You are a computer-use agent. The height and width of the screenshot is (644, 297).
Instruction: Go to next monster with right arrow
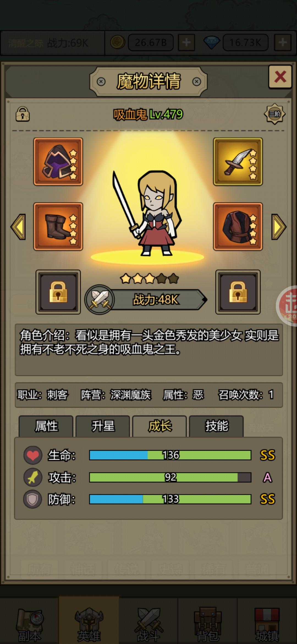point(279,227)
